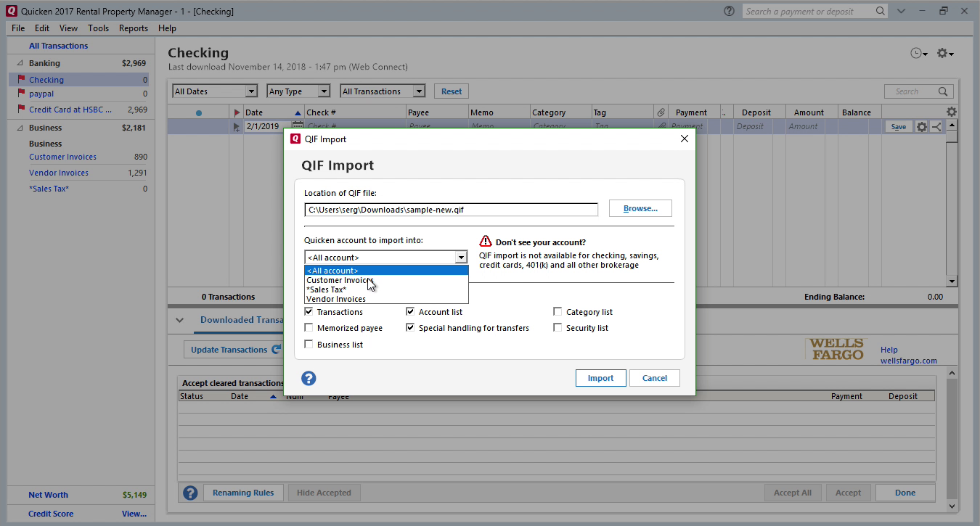
Task: Click the blue dot status column header
Action: (x=199, y=113)
